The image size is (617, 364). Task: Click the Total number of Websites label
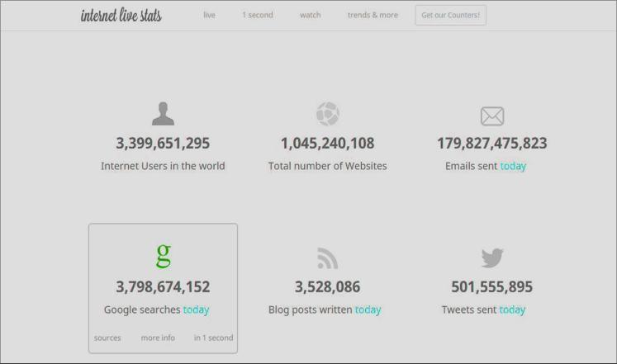(327, 166)
